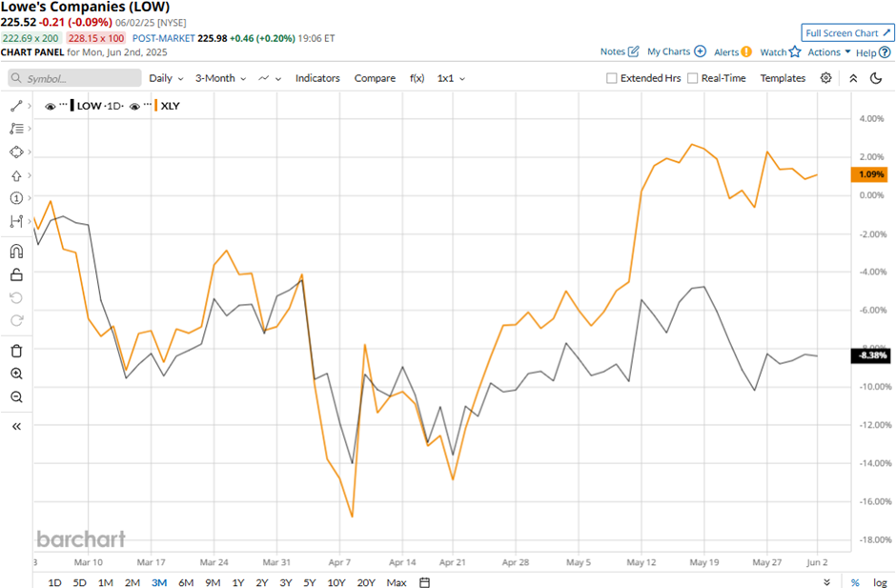Hide the XLY series eye icon
896x588 pixels.
(134, 107)
